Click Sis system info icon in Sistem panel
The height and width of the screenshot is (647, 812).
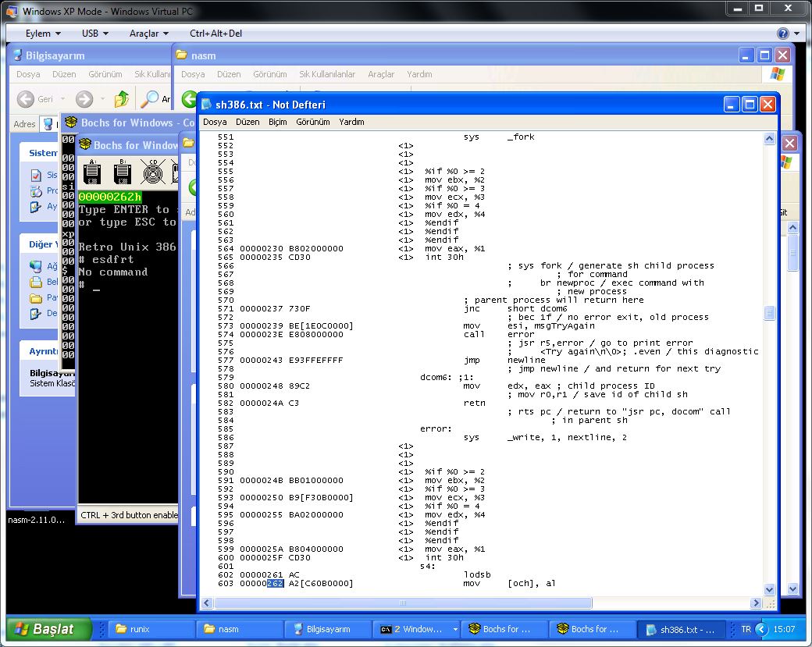tap(36, 176)
